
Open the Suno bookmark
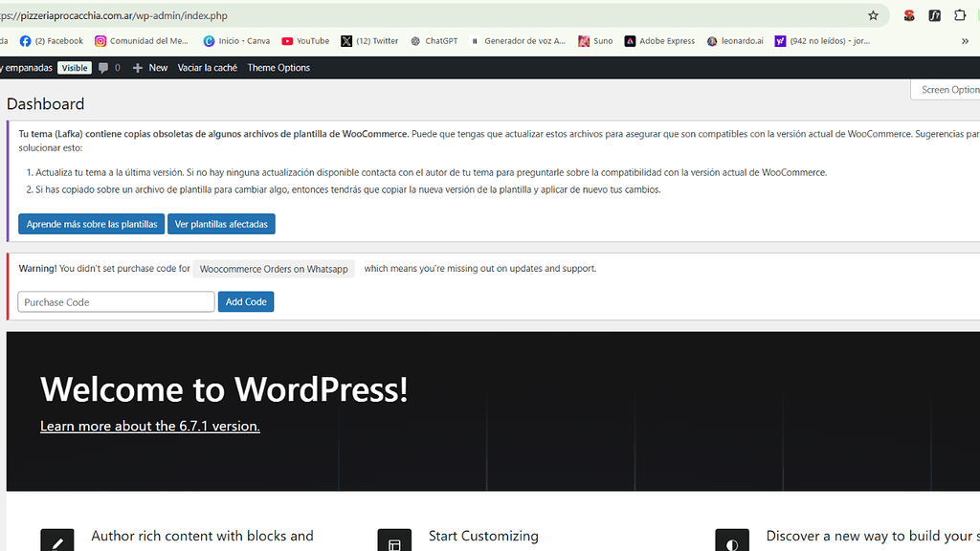[595, 41]
